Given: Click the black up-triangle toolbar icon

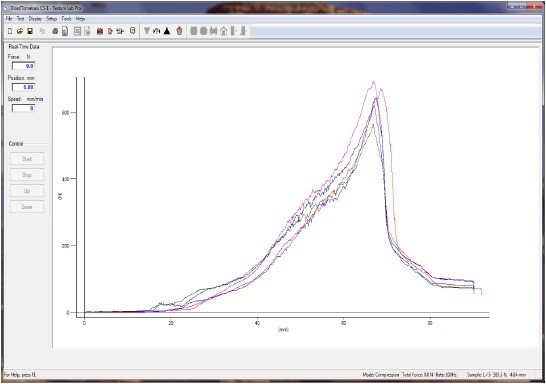Looking at the screenshot, I should tap(167, 31).
